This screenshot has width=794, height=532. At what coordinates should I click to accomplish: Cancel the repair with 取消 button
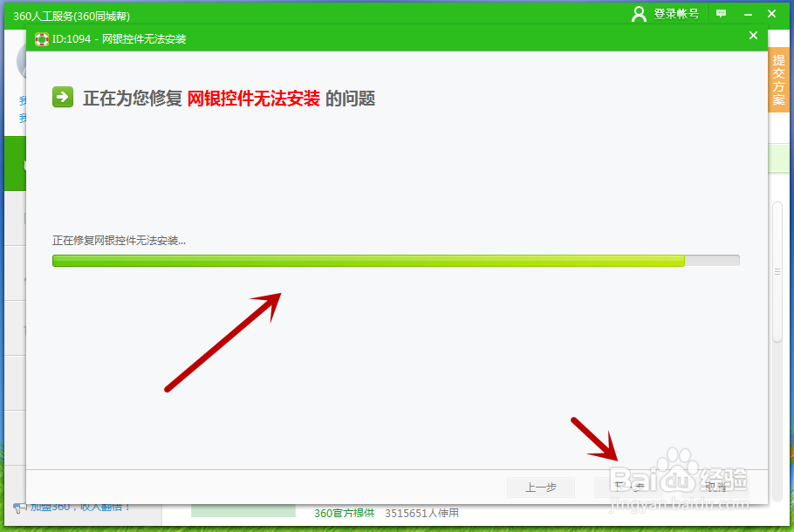[x=715, y=487]
